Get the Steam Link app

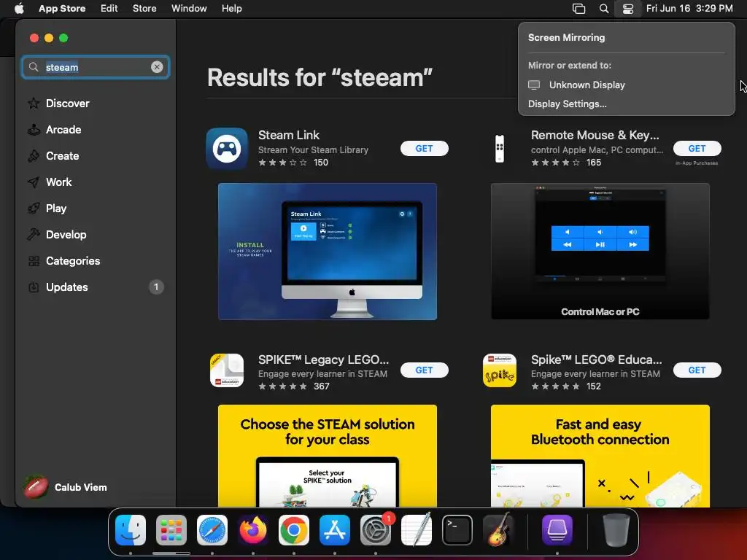tap(424, 149)
